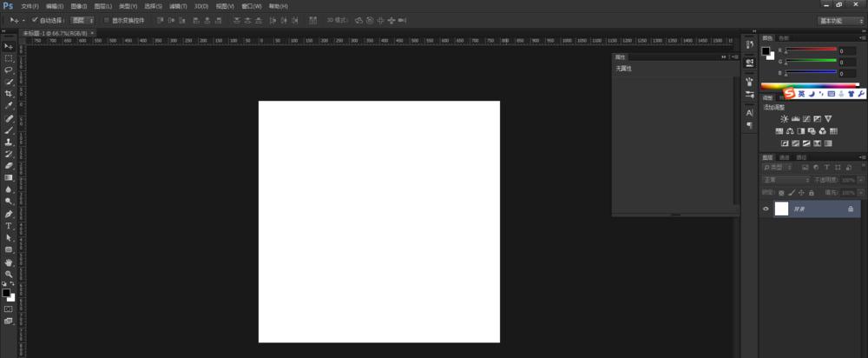The width and height of the screenshot is (868, 358).
Task: Select the Rectangle shape tool
Action: coord(9,249)
